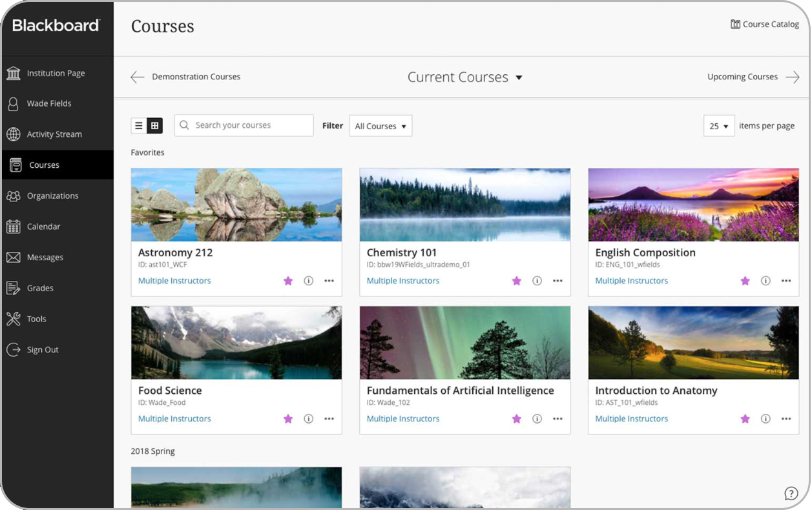Toggle favorite star on Fundamentals of Artificial Intelligence
Screen dimensions: 812x510
tap(516, 419)
